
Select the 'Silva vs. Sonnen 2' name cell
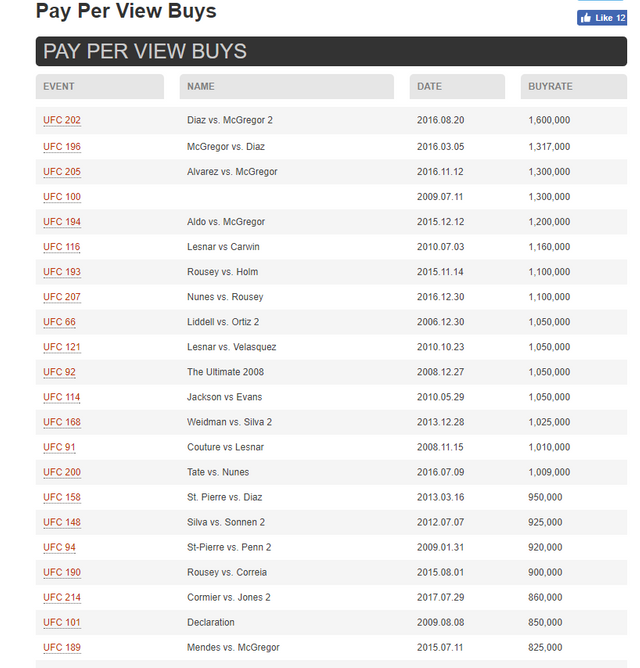point(226,522)
